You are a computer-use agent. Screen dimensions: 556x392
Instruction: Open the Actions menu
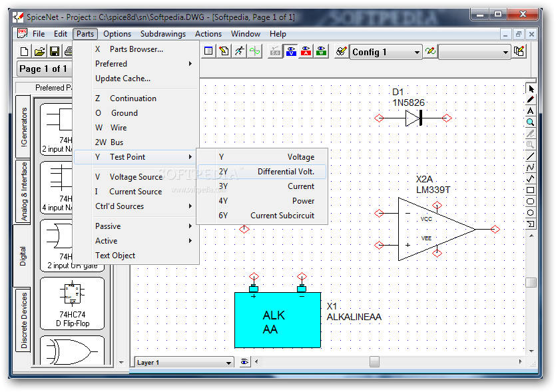click(208, 34)
